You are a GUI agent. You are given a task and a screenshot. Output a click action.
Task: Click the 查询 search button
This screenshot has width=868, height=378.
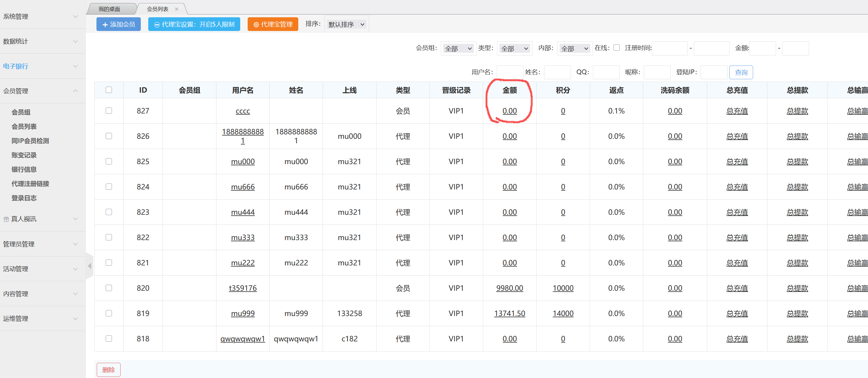point(741,72)
